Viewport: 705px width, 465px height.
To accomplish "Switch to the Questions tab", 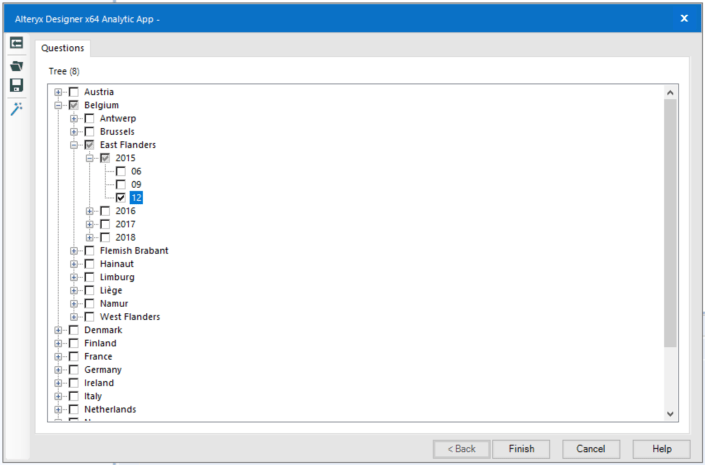I will pyautogui.click(x=63, y=48).
